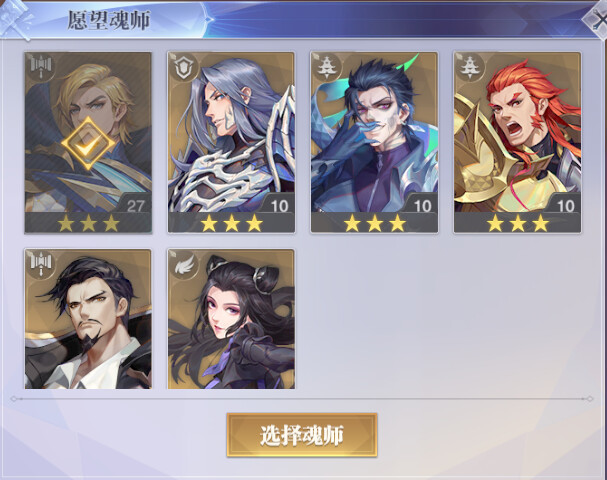607x480 pixels.
Task: Uncheck the golden diamond checkmark on blonde hero
Action: tap(88, 144)
